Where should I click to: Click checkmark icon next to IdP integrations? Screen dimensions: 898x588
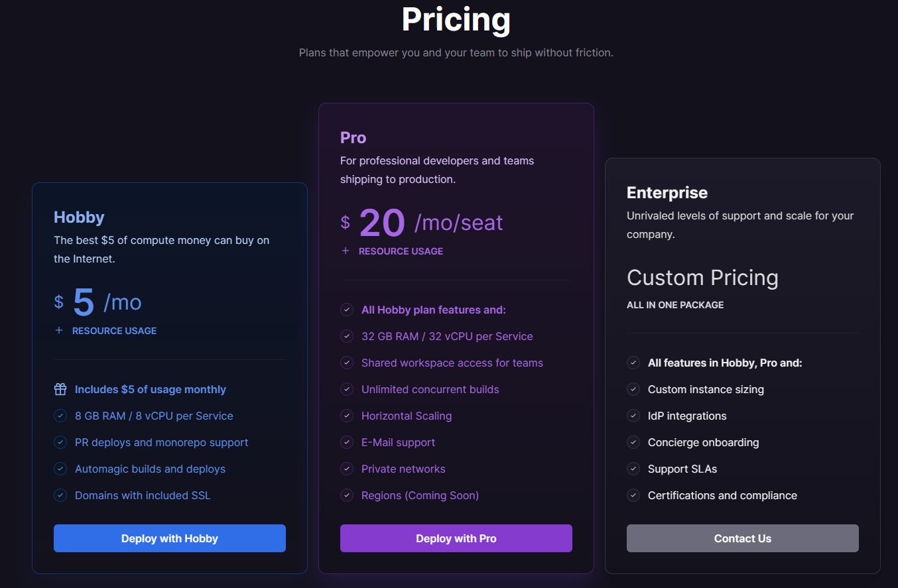coord(633,416)
